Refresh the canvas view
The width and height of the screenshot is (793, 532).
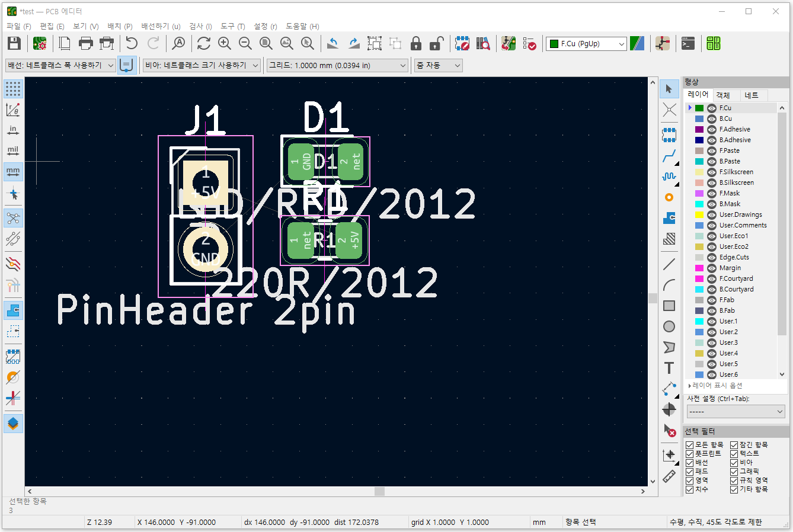204,43
